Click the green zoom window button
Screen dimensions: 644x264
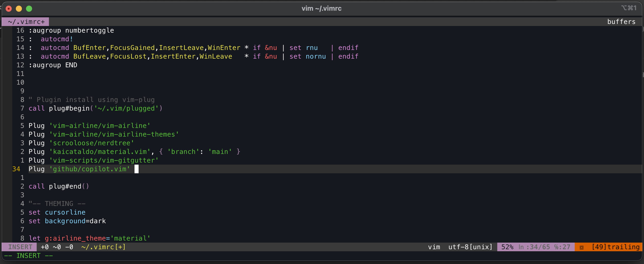(x=29, y=9)
